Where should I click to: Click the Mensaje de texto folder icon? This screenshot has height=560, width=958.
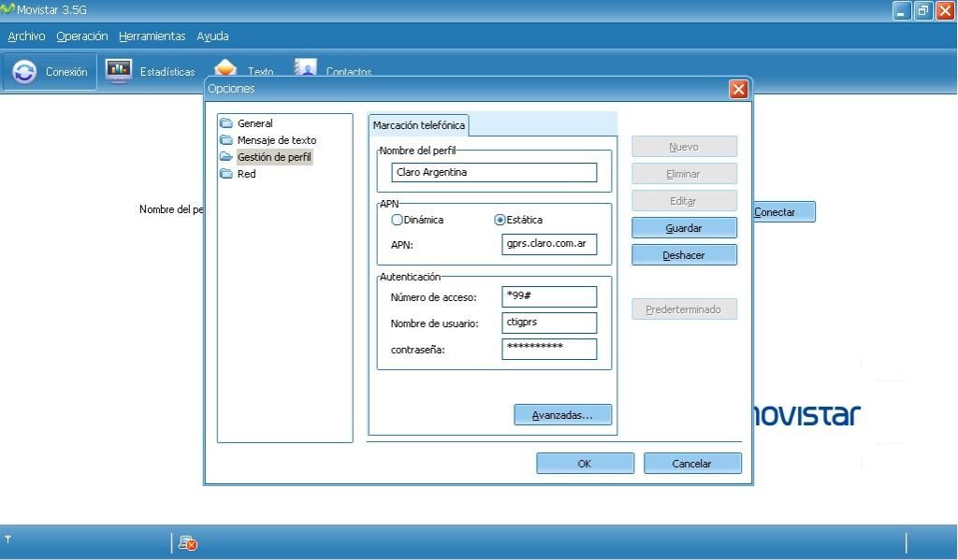pyautogui.click(x=226, y=140)
